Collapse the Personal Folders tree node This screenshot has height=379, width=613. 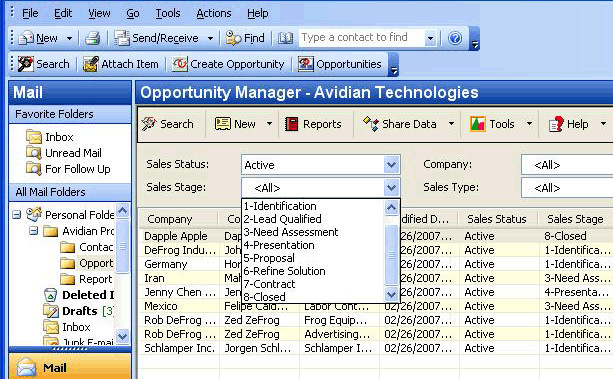pos(16,215)
